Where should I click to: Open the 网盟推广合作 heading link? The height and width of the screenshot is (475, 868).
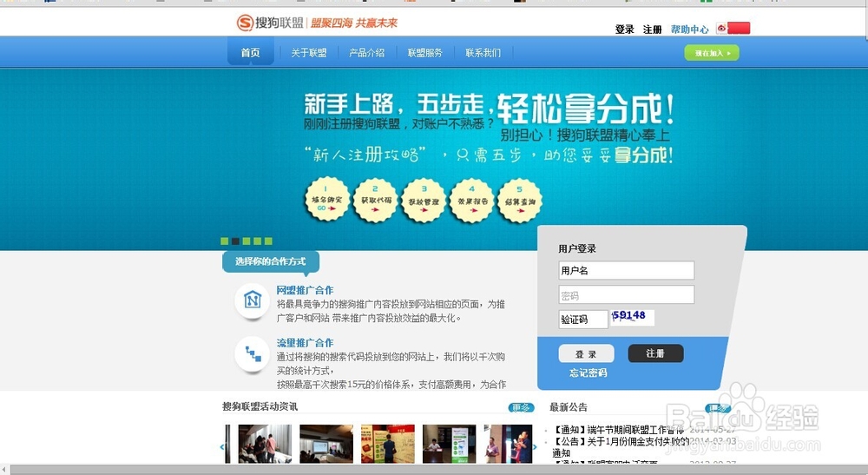coord(305,290)
